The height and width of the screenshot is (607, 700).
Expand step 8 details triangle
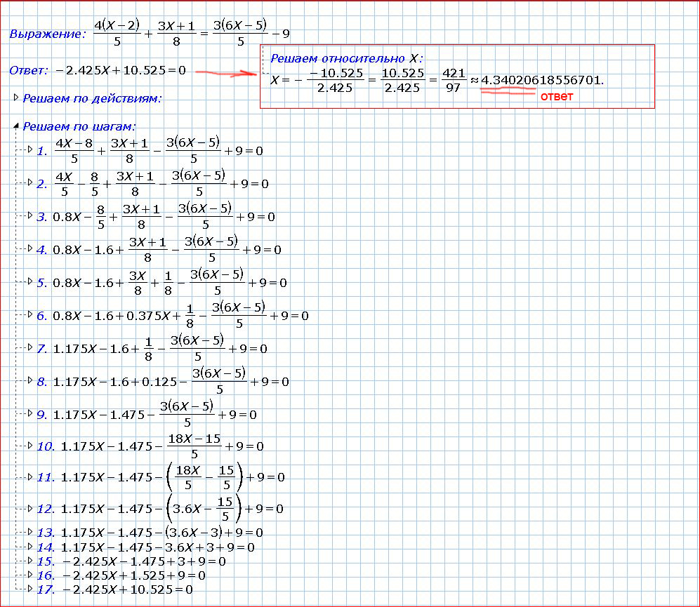point(30,380)
